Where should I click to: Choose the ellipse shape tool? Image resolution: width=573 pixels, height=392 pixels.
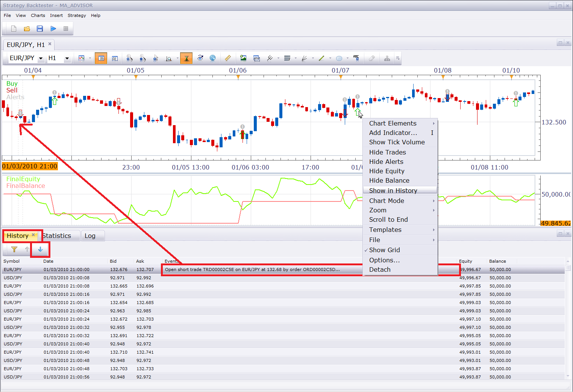[x=339, y=58]
